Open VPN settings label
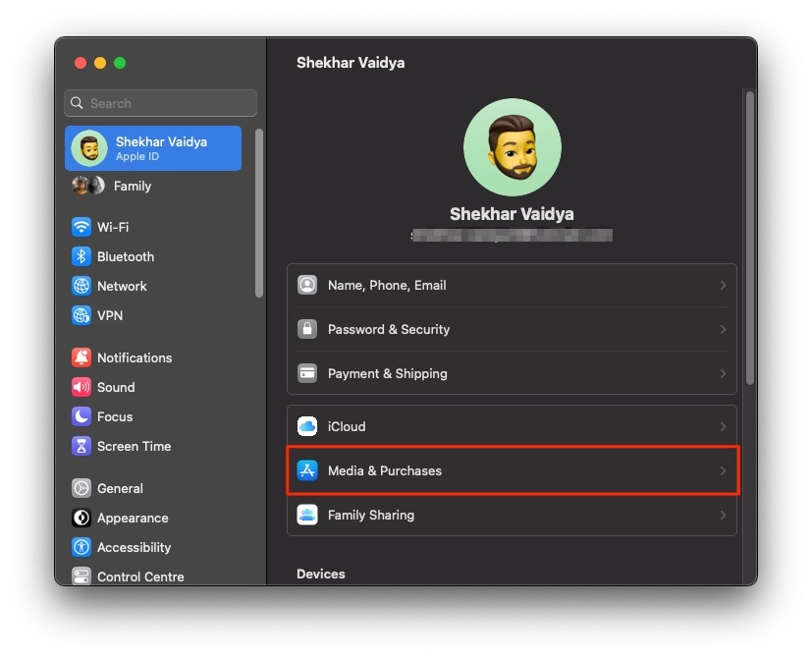 click(x=110, y=315)
